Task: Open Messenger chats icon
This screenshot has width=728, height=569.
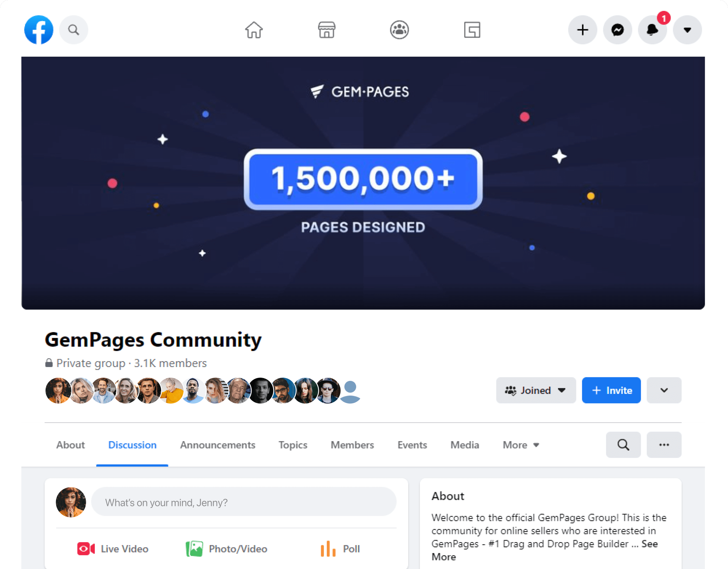Action: [x=618, y=30]
